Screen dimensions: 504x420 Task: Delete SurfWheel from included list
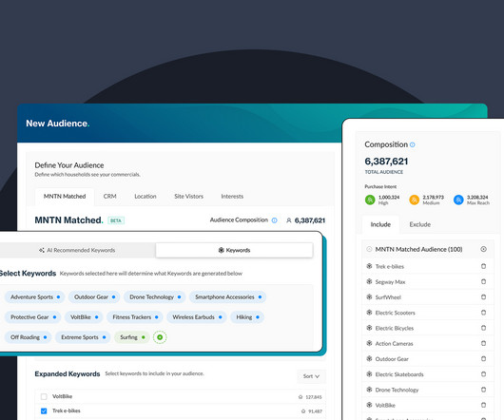click(483, 297)
